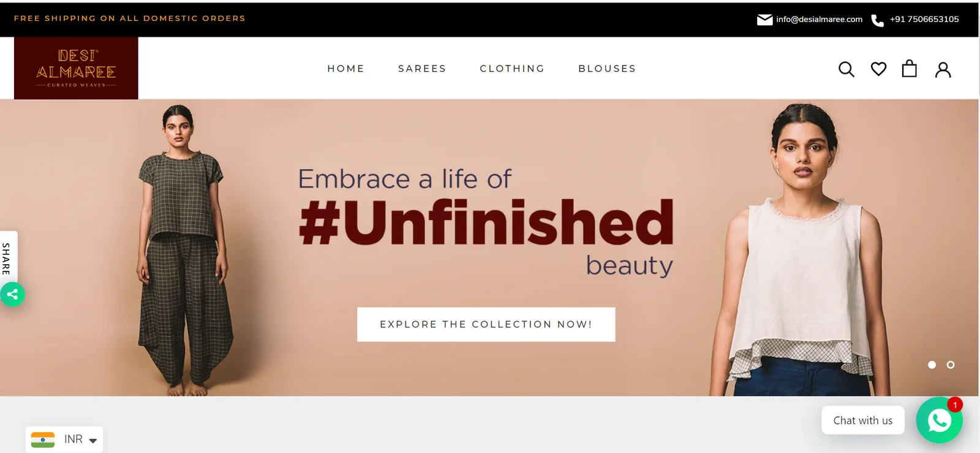980x453 pixels.
Task: Click the Chat with us label
Action: [x=862, y=421]
